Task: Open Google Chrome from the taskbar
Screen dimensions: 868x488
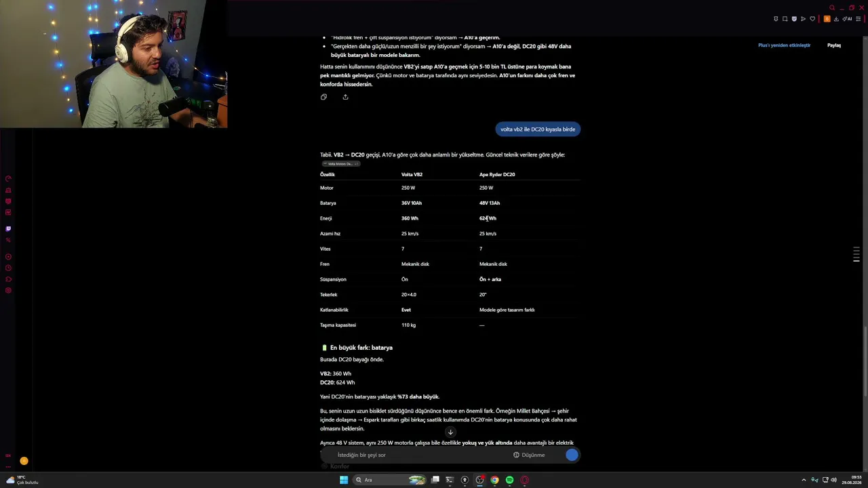Action: point(494,480)
